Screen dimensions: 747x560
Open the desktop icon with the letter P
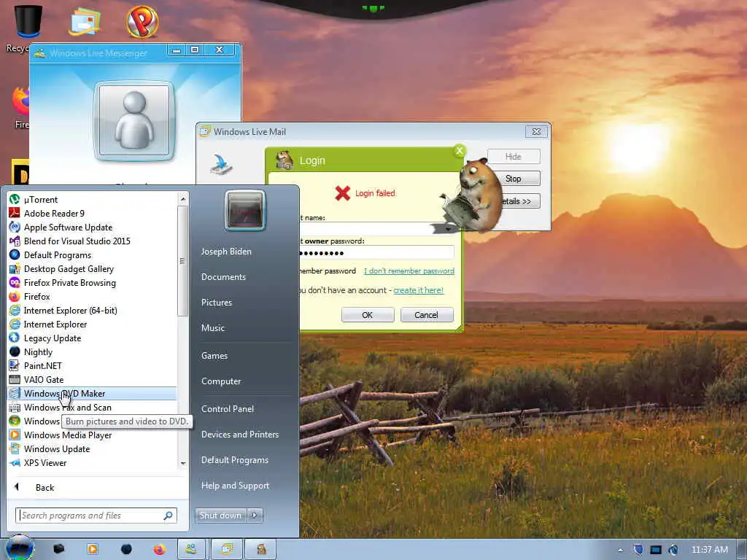pyautogui.click(x=142, y=21)
